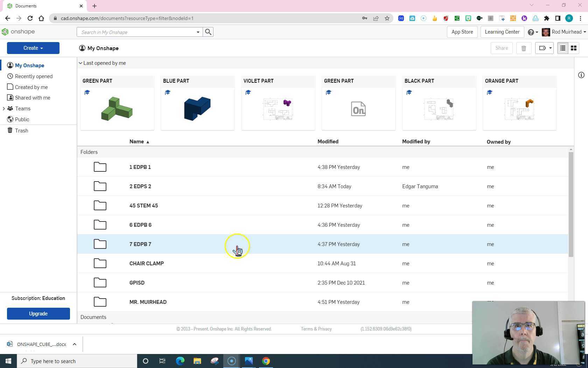Select Recently opened in sidebar
The width and height of the screenshot is (588, 368).
[x=34, y=76]
